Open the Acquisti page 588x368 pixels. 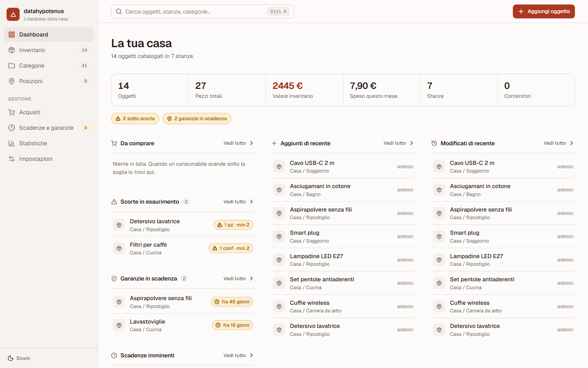(49, 112)
